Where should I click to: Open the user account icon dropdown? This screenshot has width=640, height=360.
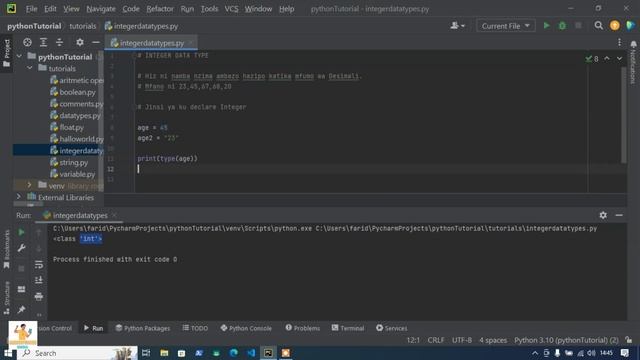457,26
